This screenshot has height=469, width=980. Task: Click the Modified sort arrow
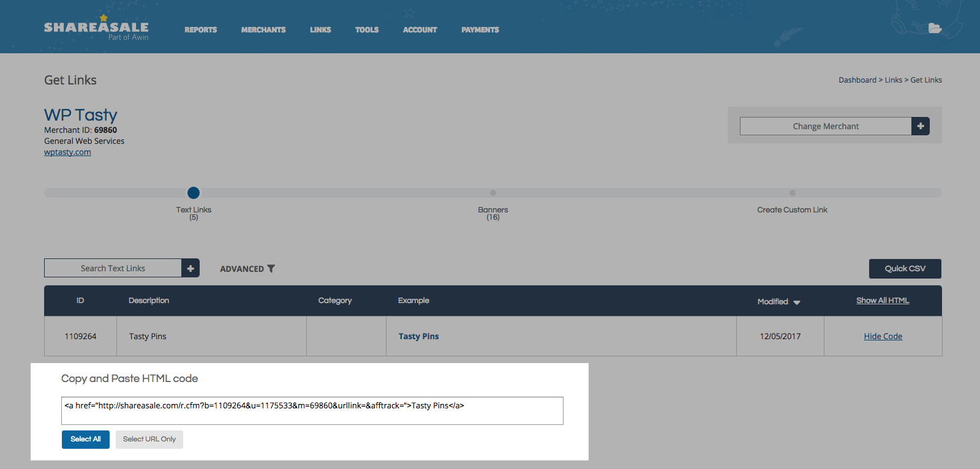click(797, 302)
